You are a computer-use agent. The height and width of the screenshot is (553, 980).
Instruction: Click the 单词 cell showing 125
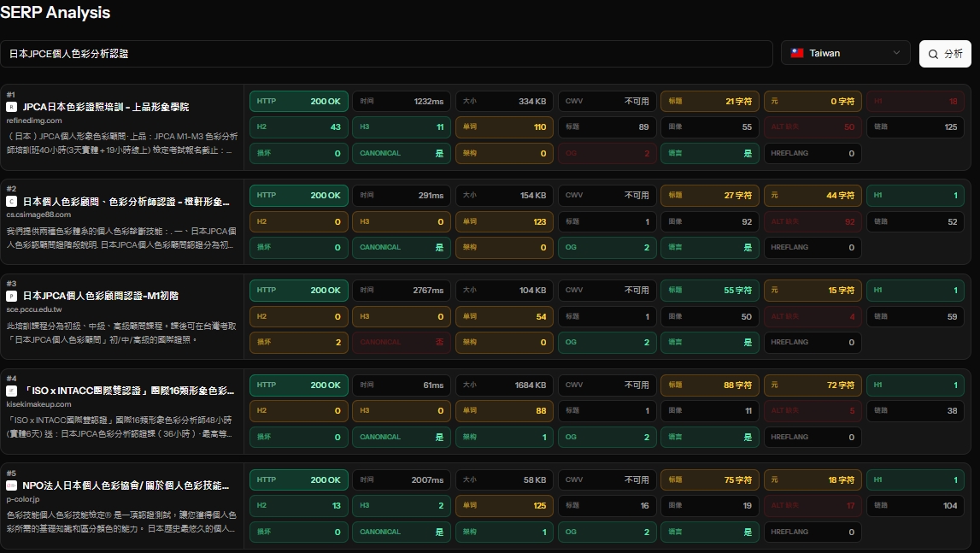504,505
